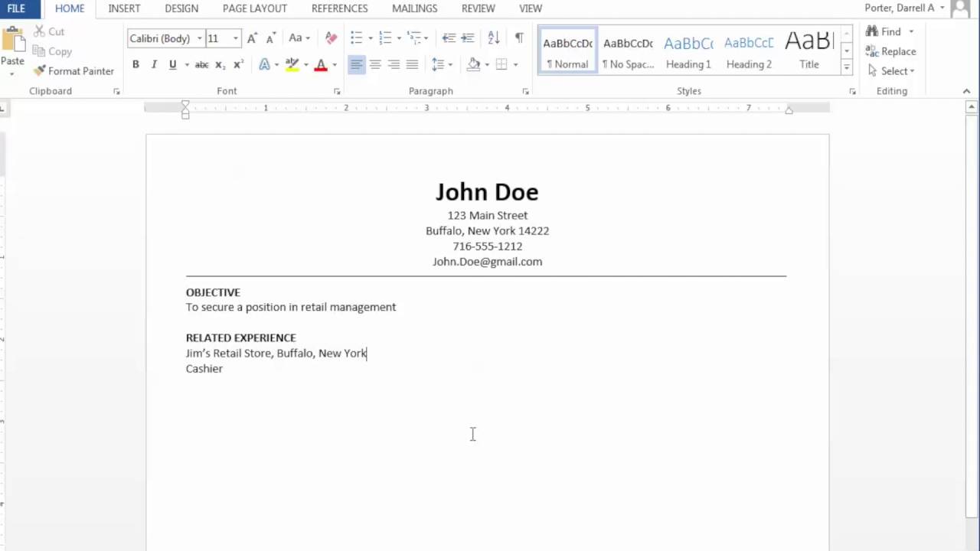Apply the Heading 2 style
980x551 pixels.
coord(749,51)
